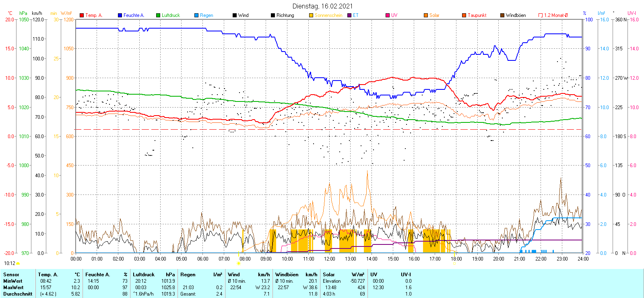
Task: Click the yellow sunrise marker below the time axis
Action: (239, 264)
